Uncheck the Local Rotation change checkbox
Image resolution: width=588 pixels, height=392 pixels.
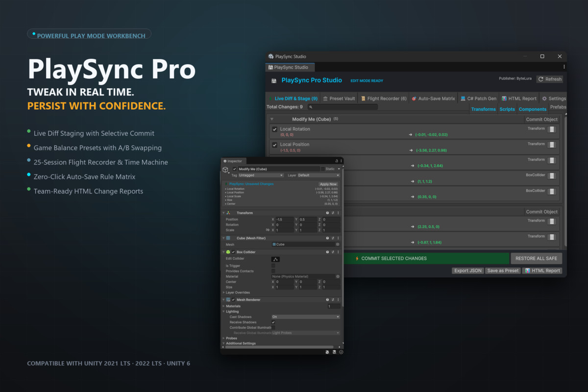click(x=275, y=129)
